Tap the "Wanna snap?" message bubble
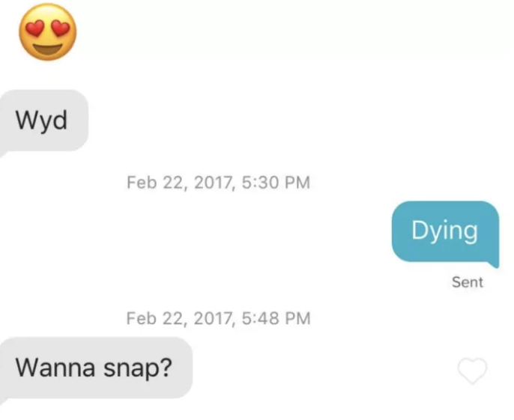Screen dimensions: 514x420 [x=96, y=368]
